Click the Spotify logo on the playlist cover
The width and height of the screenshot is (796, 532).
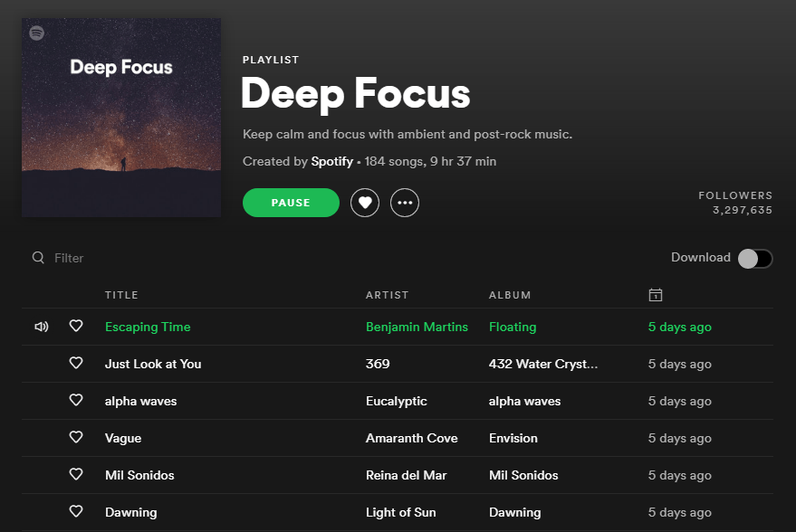(36, 33)
